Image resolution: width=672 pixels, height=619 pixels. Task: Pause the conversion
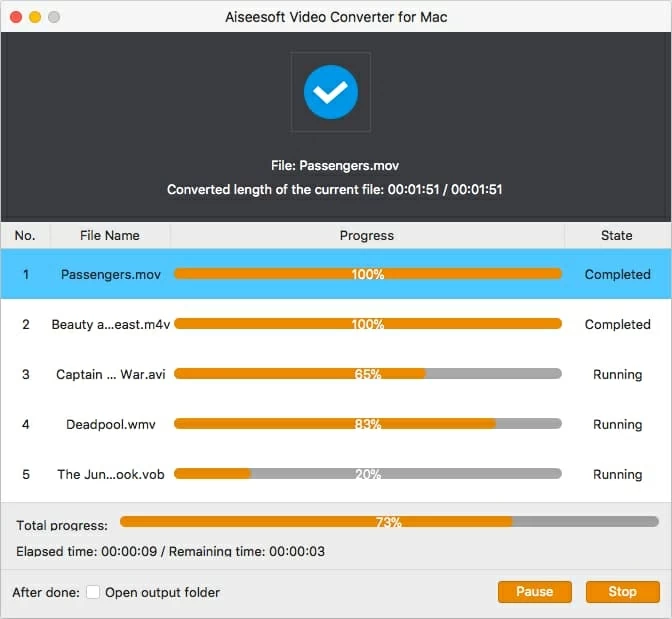[x=534, y=592]
